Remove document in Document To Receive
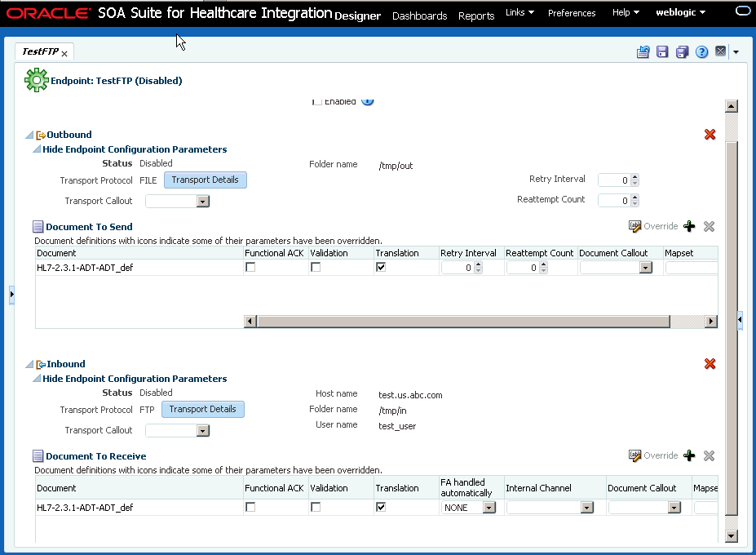The width and height of the screenshot is (756, 555). 709,455
